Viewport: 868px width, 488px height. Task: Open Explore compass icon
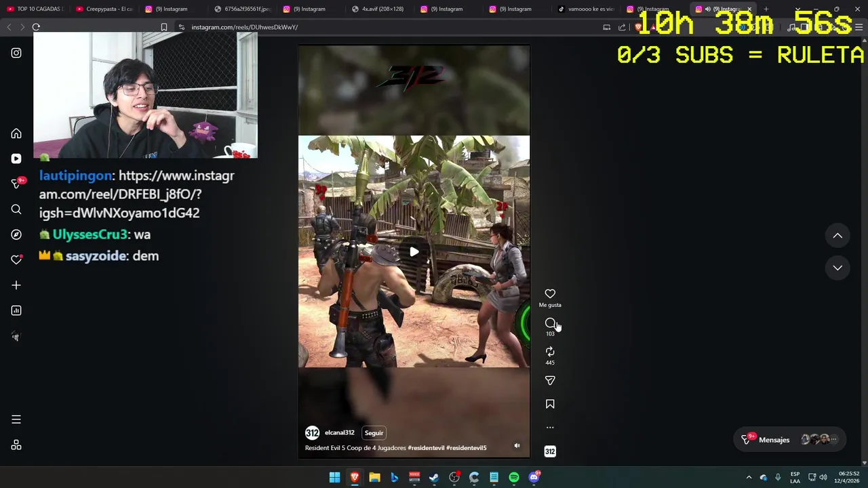[16, 235]
